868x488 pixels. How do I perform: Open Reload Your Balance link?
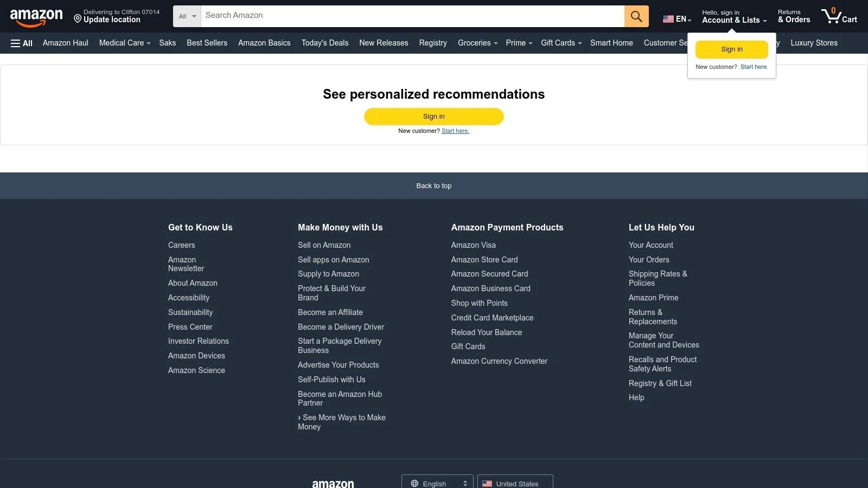tap(487, 332)
